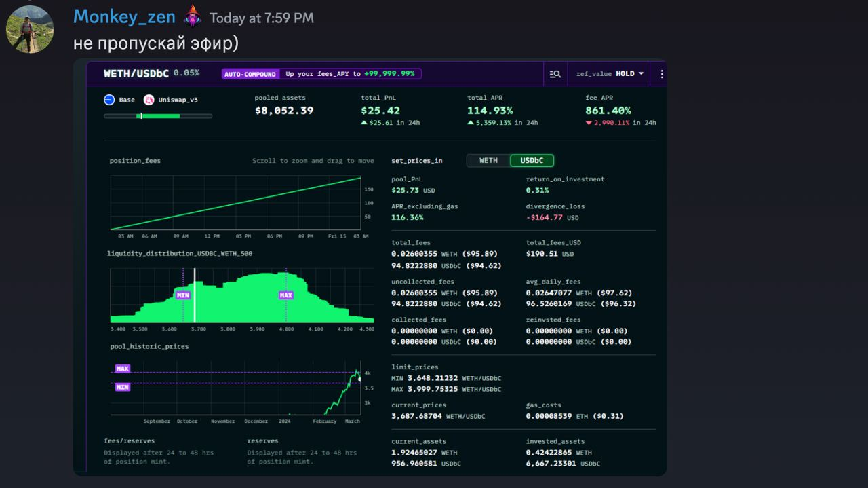Click the pooled_assets value $8,052.39
The height and width of the screenshot is (488, 868).
(284, 111)
